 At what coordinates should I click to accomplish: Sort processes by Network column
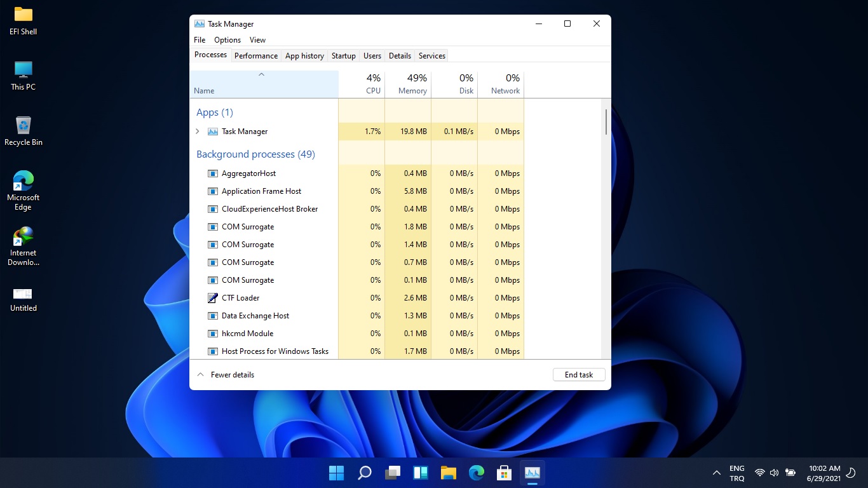coord(501,85)
